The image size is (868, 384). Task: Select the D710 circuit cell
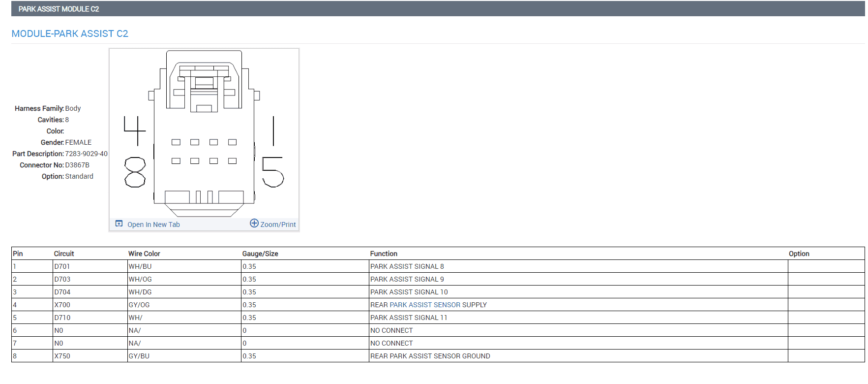(90, 318)
